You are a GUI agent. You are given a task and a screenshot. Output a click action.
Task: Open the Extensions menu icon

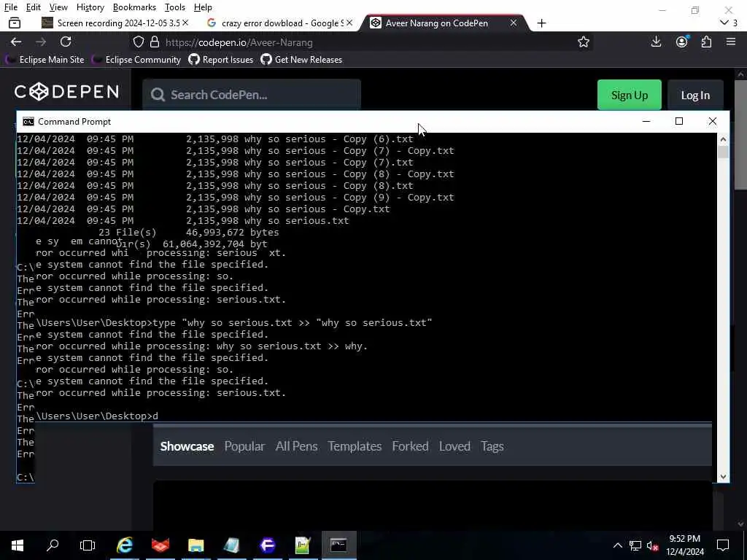click(x=706, y=42)
